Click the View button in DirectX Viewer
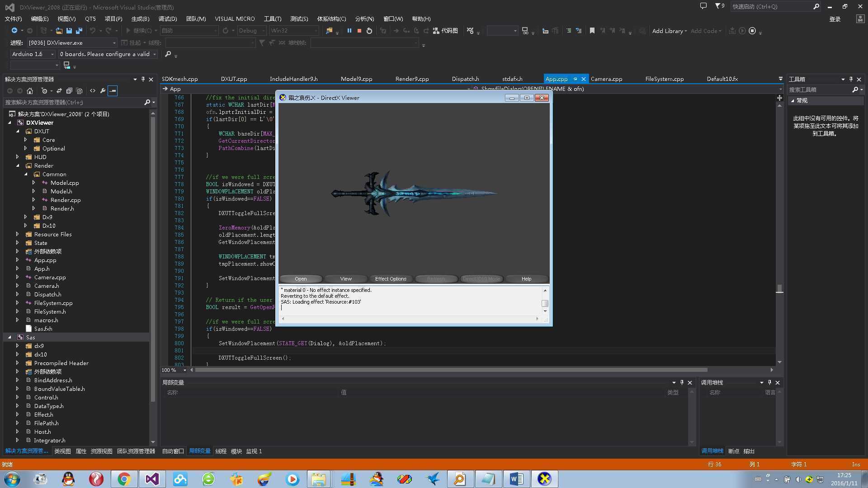 [x=346, y=279]
